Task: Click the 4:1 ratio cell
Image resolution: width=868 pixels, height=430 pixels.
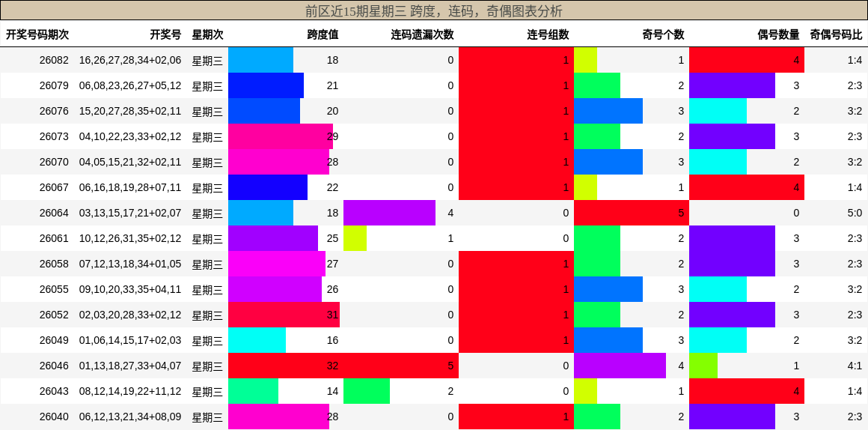Action: (855, 366)
